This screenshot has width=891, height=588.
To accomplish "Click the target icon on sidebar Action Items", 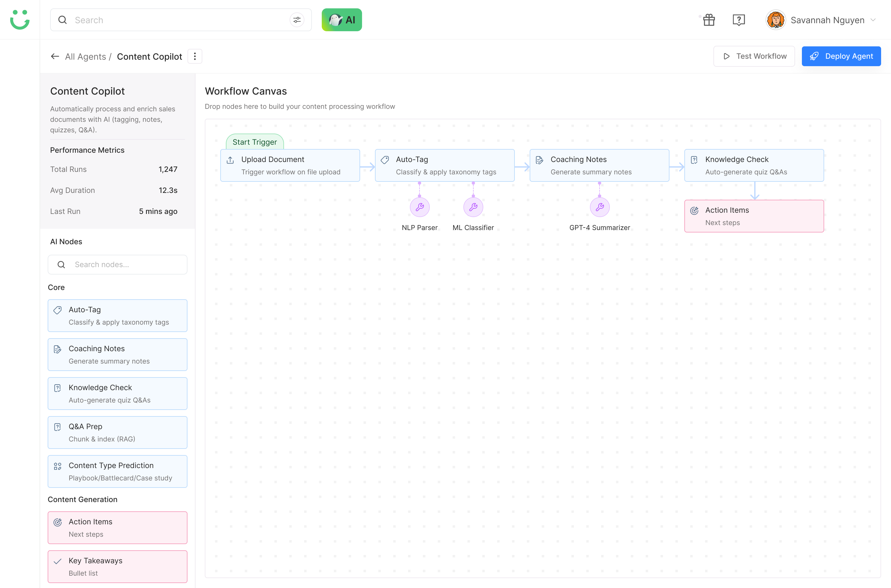I will pyautogui.click(x=58, y=522).
